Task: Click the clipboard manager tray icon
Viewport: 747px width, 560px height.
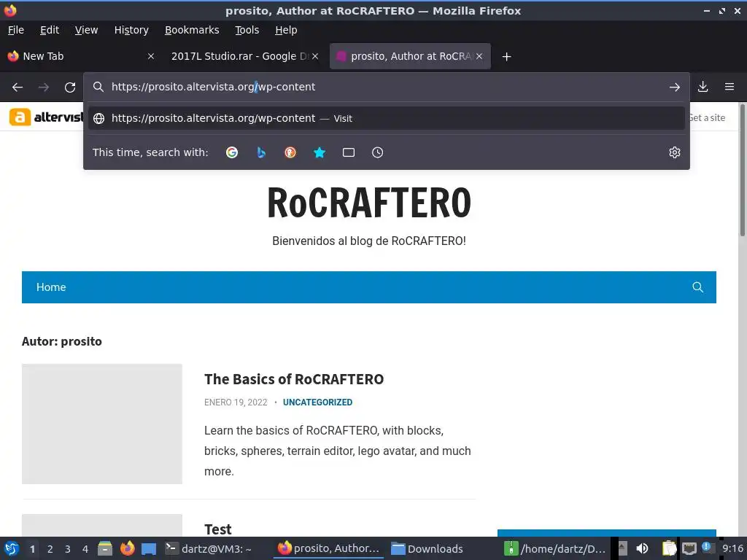Action: point(668,548)
